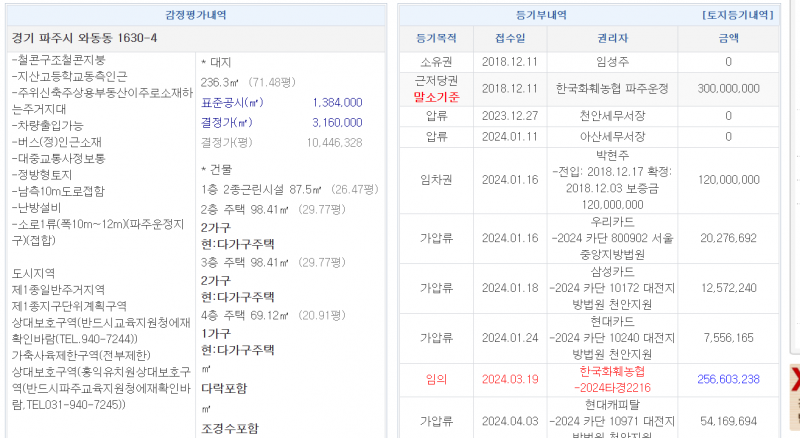Click the red 말소기준 label

tap(436, 97)
